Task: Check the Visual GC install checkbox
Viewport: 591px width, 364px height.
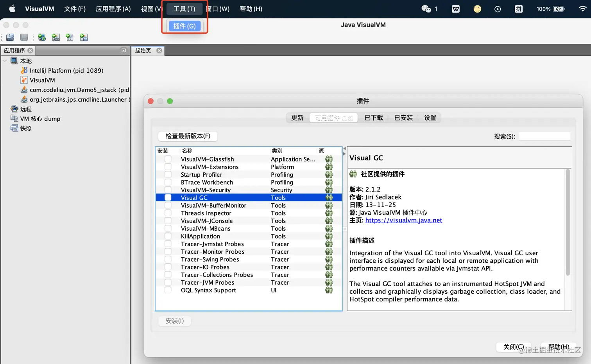Action: pyautogui.click(x=168, y=197)
